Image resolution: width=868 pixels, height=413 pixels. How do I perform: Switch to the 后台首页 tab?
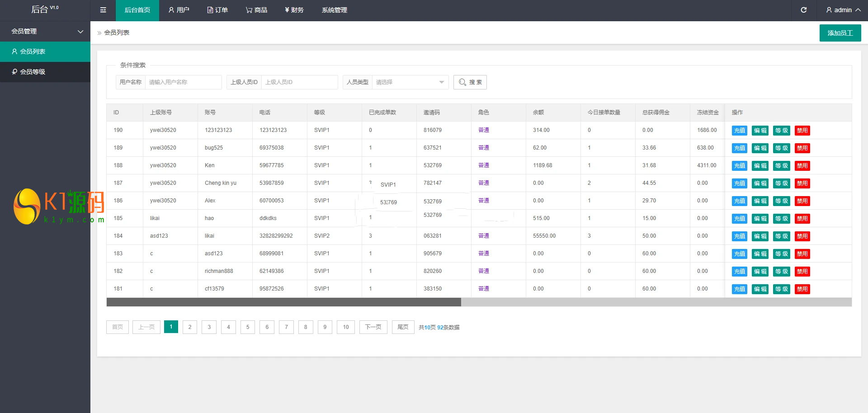click(x=137, y=10)
